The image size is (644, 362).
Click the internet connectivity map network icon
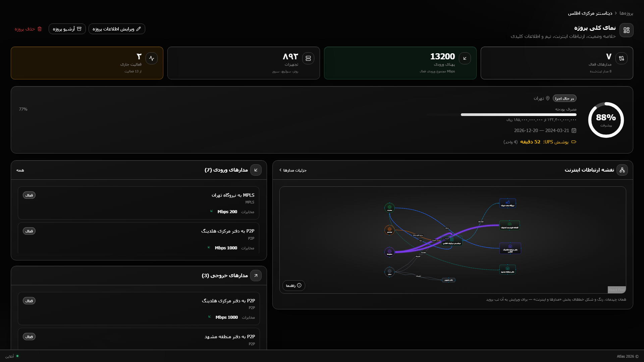[622, 170]
